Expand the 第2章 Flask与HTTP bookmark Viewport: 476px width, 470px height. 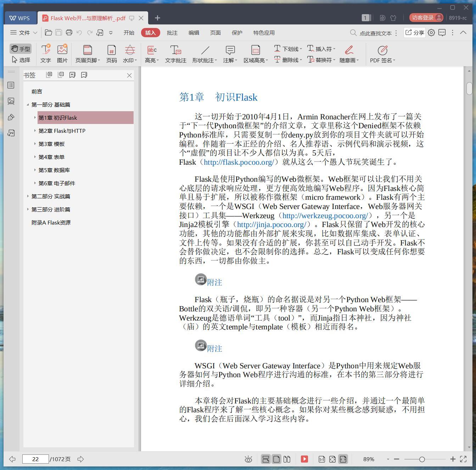coord(35,131)
